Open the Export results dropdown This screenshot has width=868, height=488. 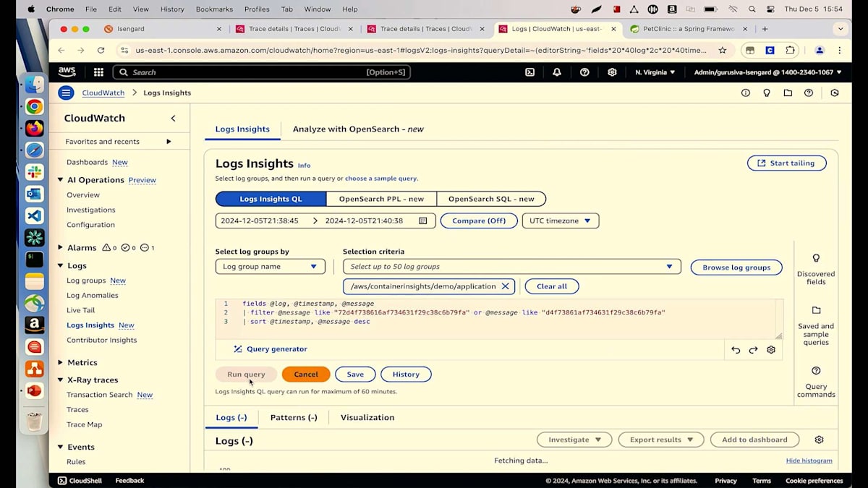(662, 440)
